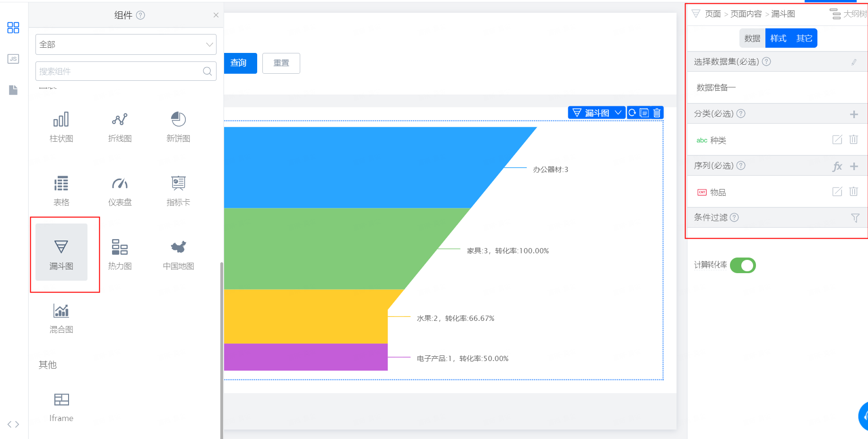Expand the 漏斗图 chart type dropdown

pyautogui.click(x=617, y=113)
